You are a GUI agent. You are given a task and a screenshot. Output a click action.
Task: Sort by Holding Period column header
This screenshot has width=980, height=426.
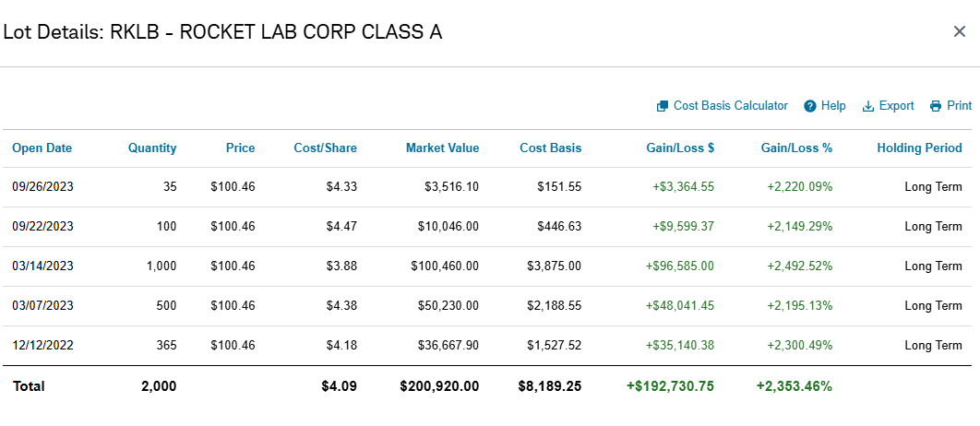(919, 148)
